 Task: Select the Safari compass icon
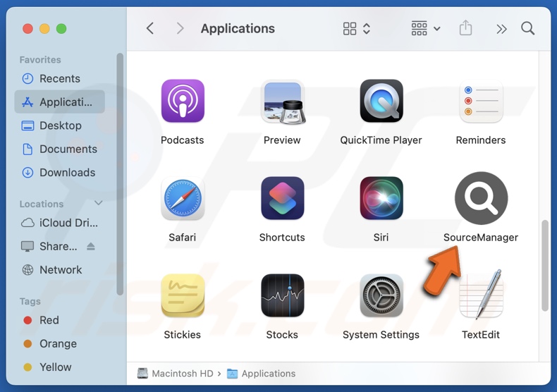(x=183, y=198)
